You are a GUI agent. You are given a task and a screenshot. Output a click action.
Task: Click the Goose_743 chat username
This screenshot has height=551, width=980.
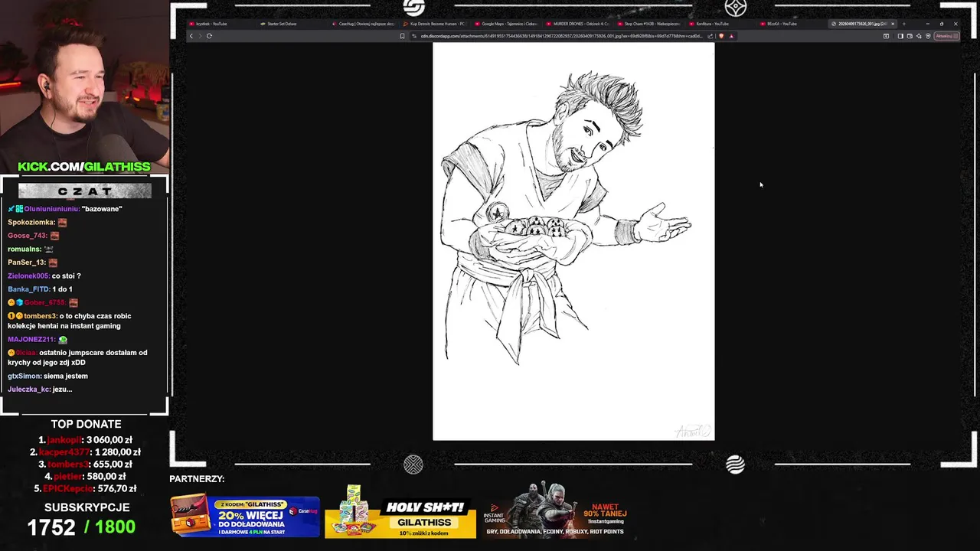click(x=28, y=236)
